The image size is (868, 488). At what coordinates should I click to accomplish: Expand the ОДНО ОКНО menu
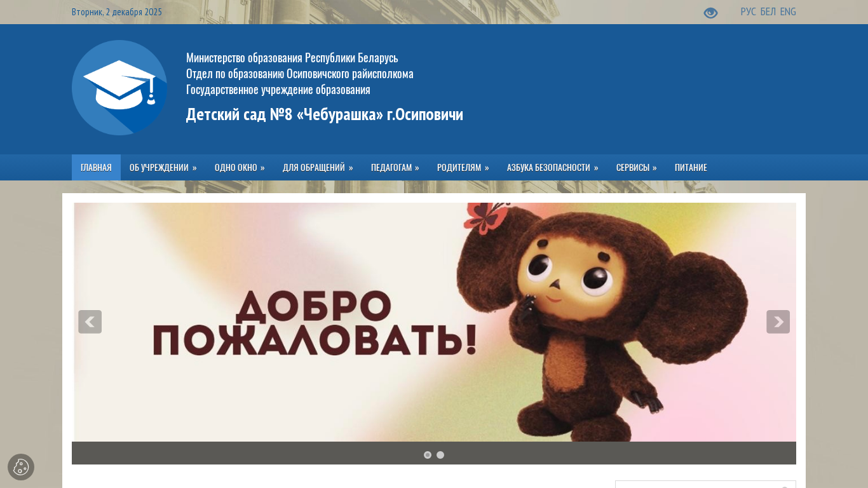pos(240,168)
